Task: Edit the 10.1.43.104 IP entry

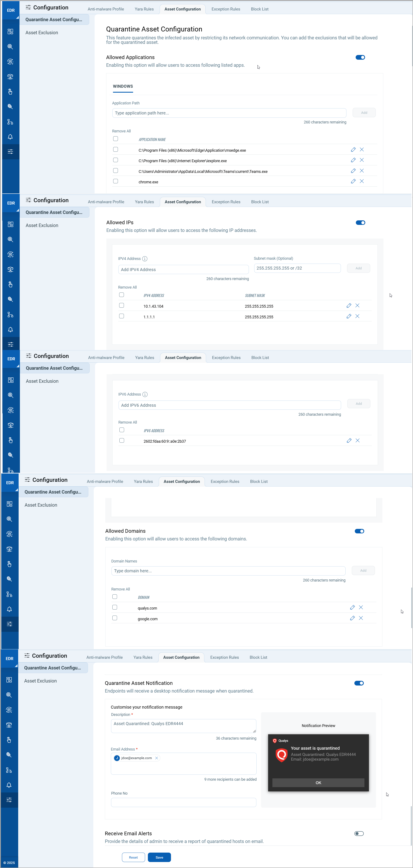Action: click(349, 306)
